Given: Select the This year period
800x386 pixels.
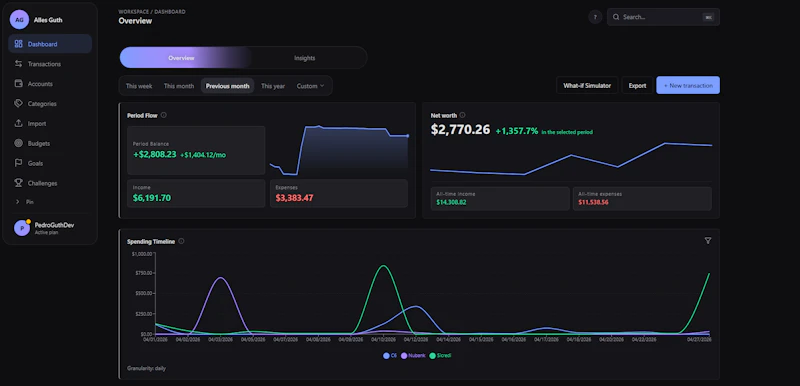Looking at the screenshot, I should (273, 86).
